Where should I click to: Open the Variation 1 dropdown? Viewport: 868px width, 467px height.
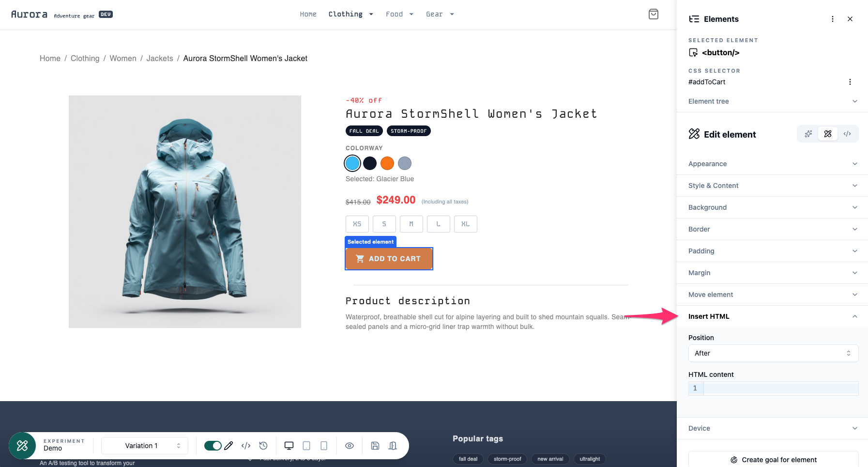click(145, 446)
